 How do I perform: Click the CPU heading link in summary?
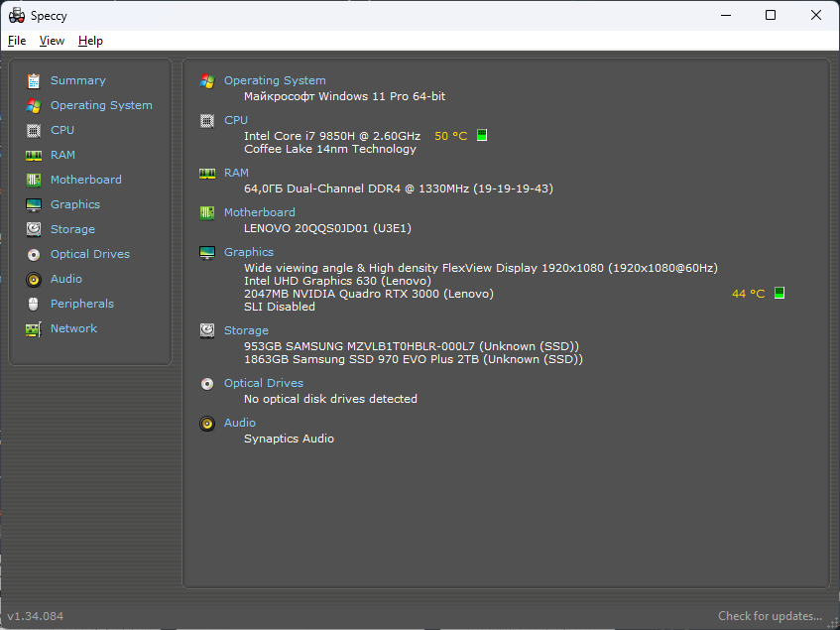(236, 120)
